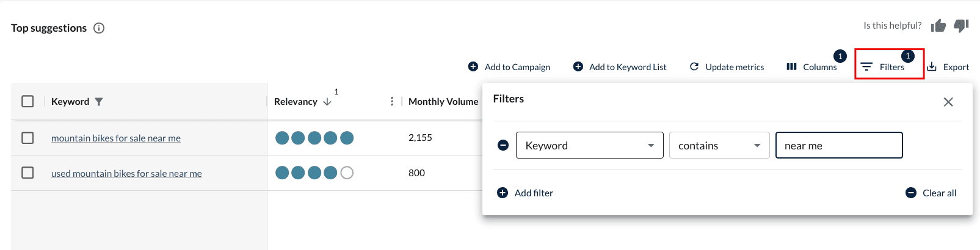Remove the Keyword filter row with minus icon
Viewport: 980px width, 250px height.
pos(503,145)
